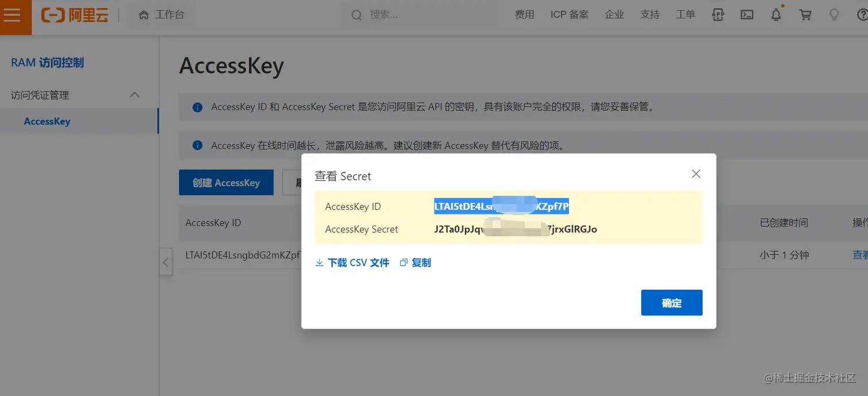868x396 pixels.
Task: Open the notifications bell
Action: pyautogui.click(x=776, y=14)
